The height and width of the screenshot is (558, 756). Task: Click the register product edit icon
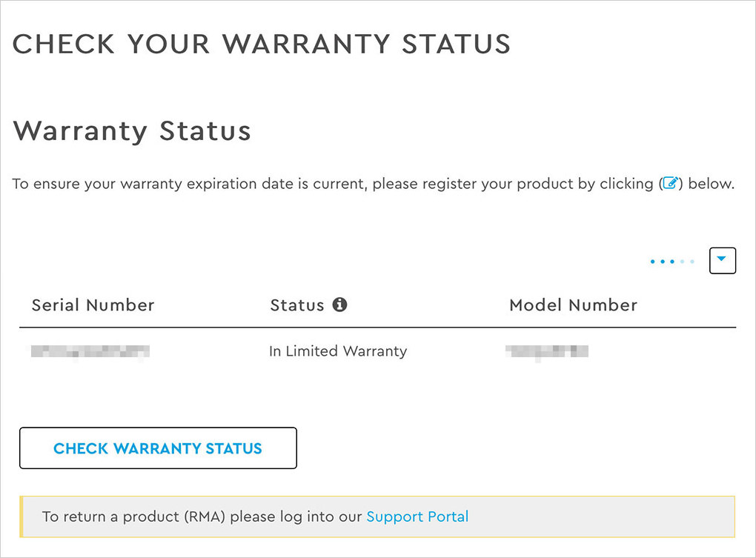[x=671, y=183]
